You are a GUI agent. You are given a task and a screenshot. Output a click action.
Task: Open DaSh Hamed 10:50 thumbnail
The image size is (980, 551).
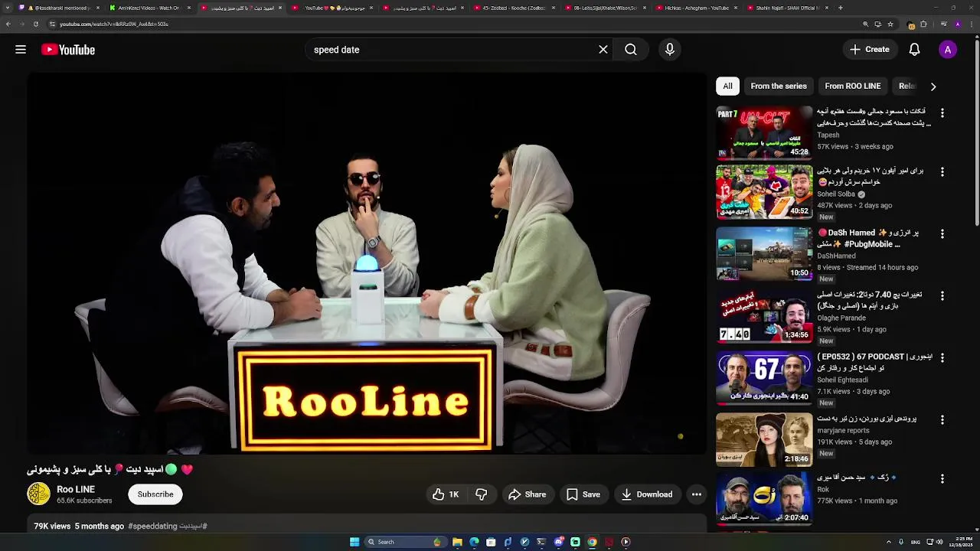764,254
